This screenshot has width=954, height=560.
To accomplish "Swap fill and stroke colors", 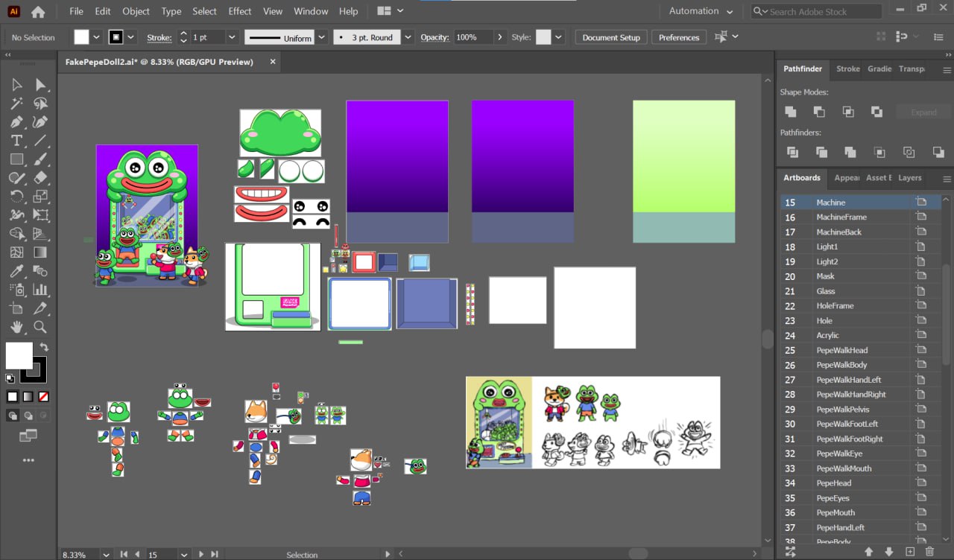I will [x=44, y=348].
